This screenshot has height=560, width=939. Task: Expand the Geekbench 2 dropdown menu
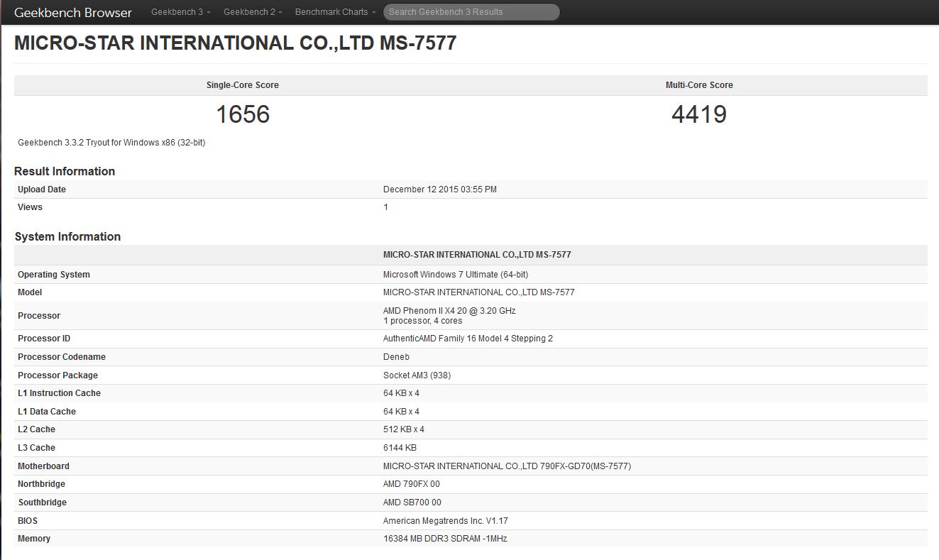coord(253,12)
